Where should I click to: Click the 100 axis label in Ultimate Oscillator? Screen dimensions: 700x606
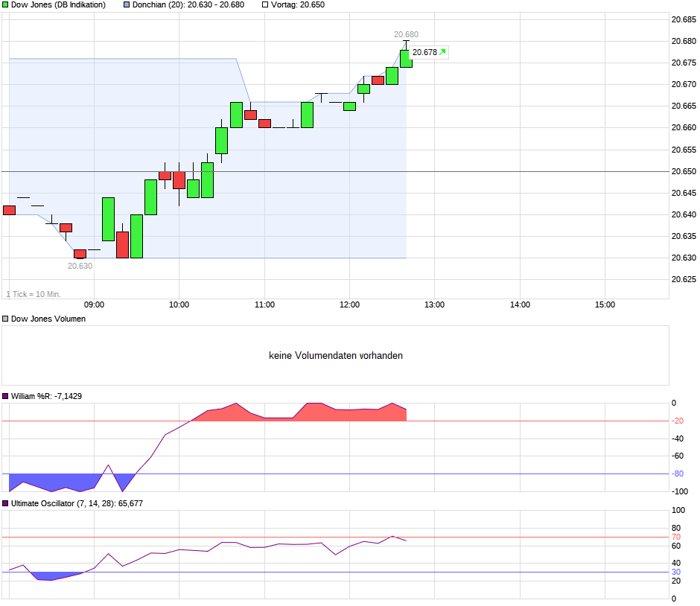(x=678, y=510)
